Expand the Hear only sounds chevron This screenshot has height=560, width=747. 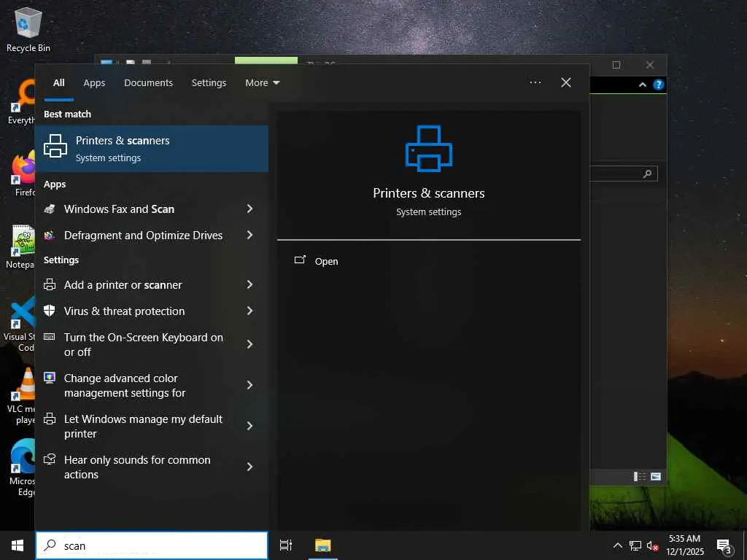(x=249, y=467)
